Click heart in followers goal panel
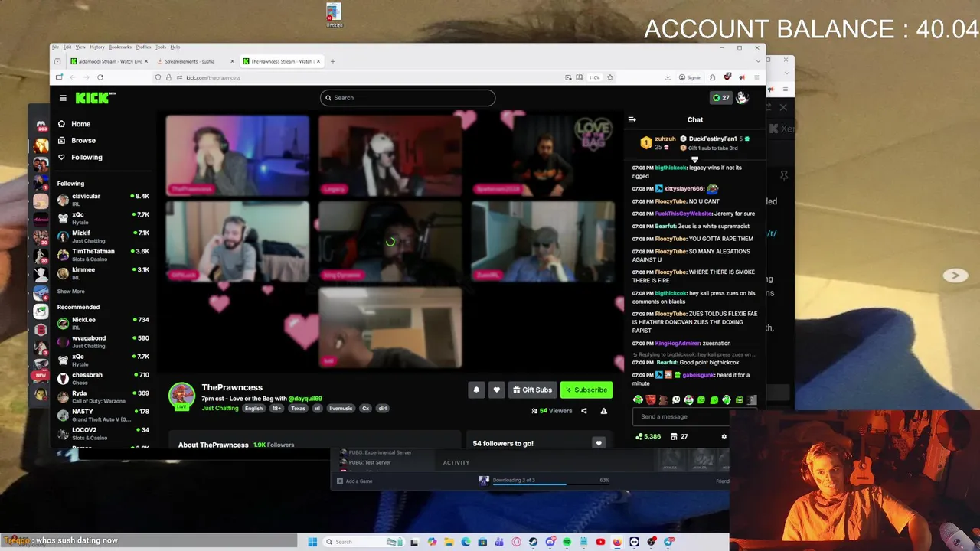980x551 pixels. tap(599, 443)
